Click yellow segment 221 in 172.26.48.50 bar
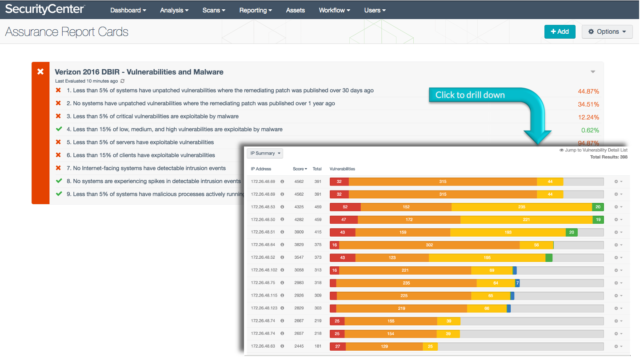The width and height of the screenshot is (640, 364). coord(526,219)
